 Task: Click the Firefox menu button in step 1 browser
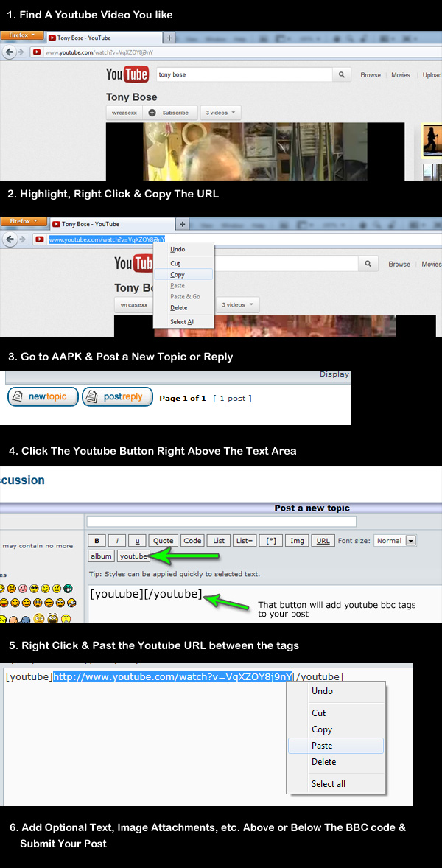[x=21, y=35]
